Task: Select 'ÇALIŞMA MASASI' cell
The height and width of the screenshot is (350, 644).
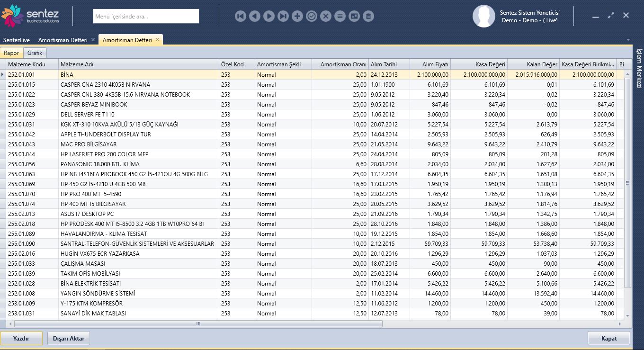Action: pos(139,263)
